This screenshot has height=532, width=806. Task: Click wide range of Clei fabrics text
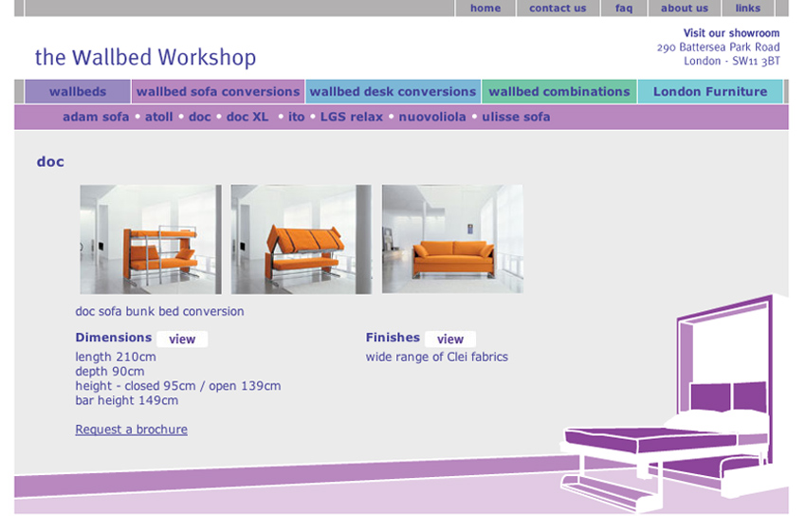(x=437, y=357)
